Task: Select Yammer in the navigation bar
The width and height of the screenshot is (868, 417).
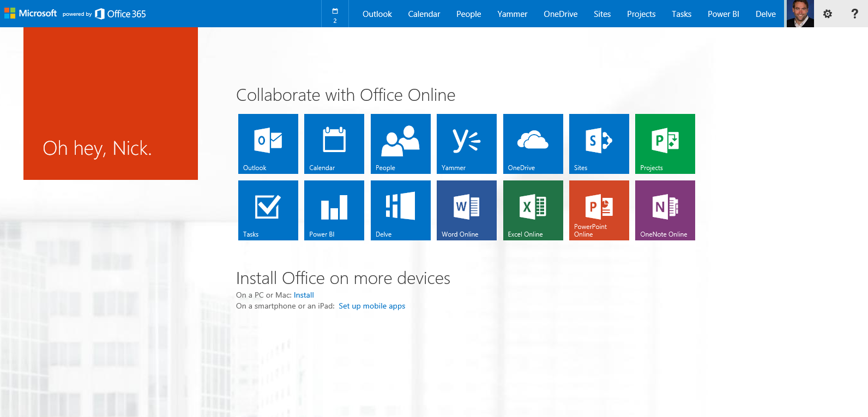Action: tap(513, 14)
